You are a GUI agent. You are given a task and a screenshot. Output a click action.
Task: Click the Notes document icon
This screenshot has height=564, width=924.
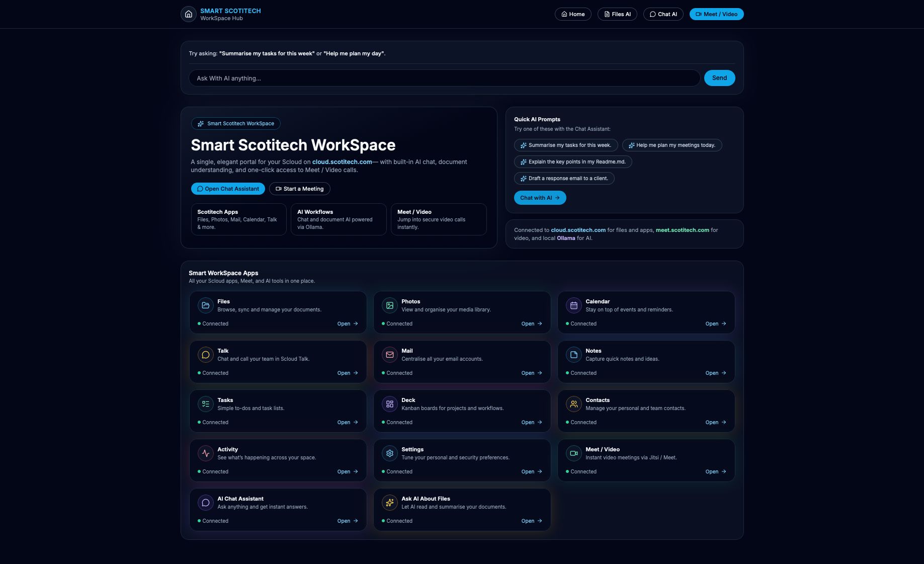[x=573, y=355]
